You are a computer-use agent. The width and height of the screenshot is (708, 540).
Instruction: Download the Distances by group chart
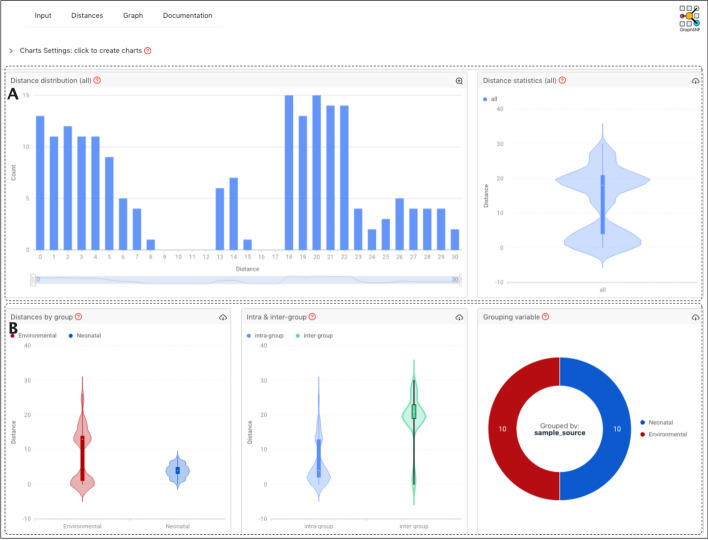point(221,316)
